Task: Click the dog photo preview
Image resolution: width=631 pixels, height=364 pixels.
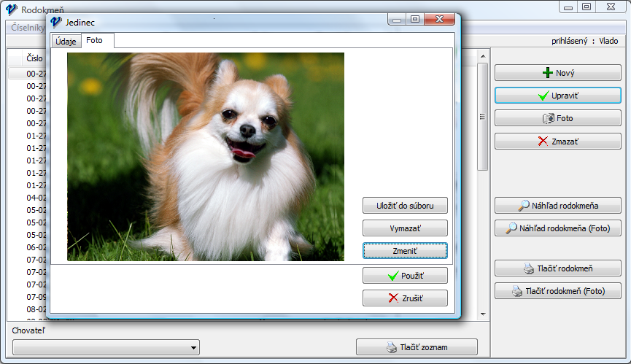Action: pyautogui.click(x=205, y=156)
